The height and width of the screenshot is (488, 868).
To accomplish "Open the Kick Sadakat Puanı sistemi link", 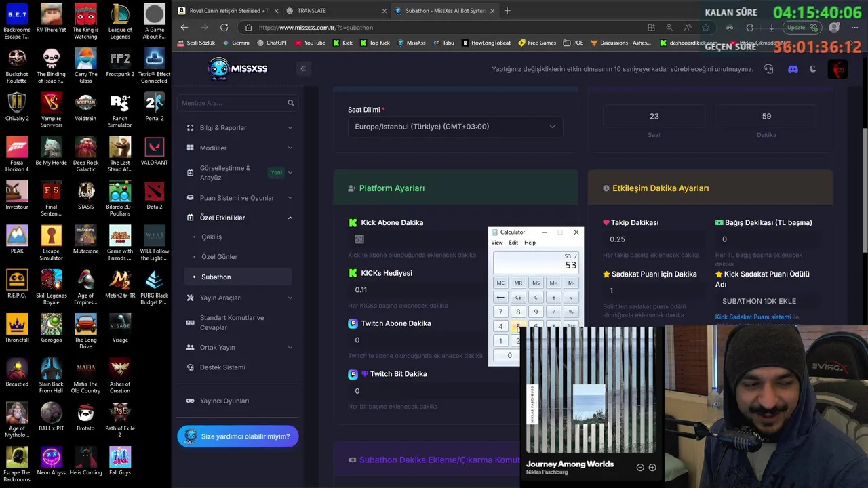I will coord(753,317).
